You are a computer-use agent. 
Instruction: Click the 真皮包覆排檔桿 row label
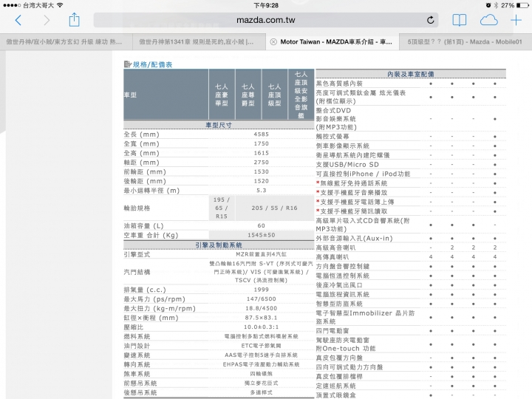coord(339,376)
